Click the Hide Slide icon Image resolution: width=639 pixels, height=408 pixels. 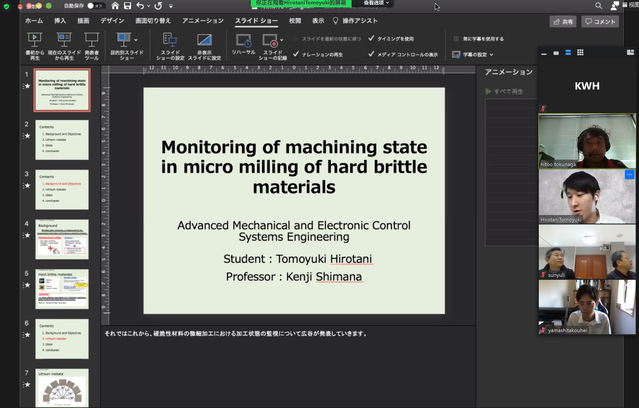[x=204, y=40]
